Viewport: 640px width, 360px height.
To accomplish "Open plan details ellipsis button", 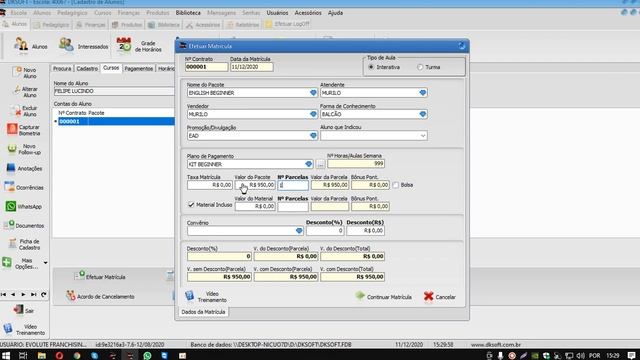I will (320, 164).
